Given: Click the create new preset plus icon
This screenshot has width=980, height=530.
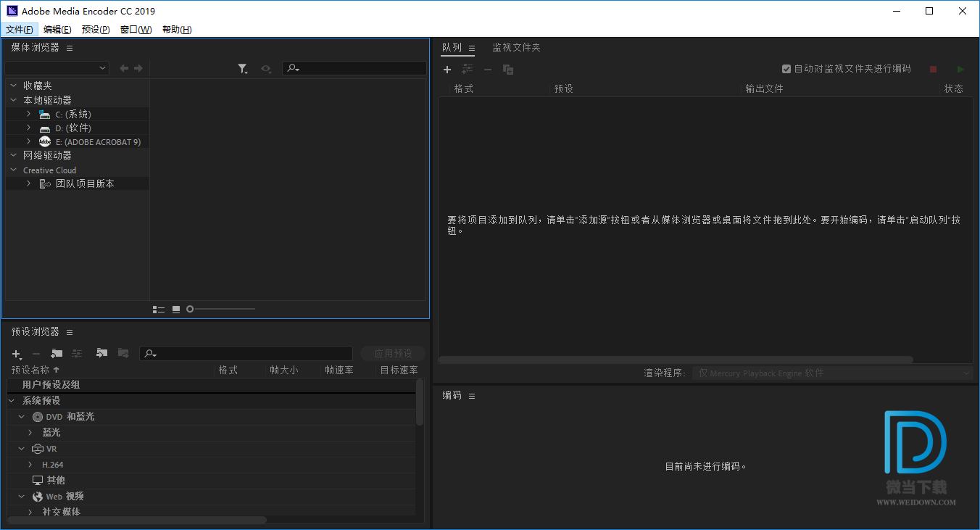Looking at the screenshot, I should tap(17, 354).
